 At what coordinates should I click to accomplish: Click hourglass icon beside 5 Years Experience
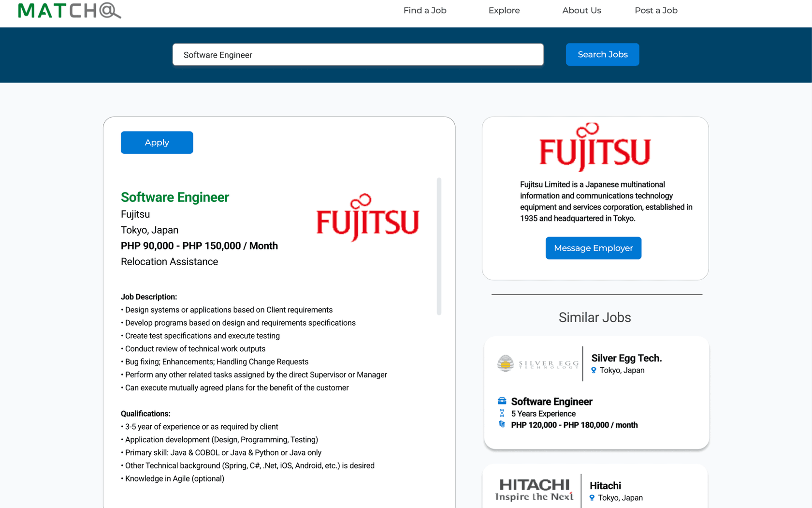[502, 413]
